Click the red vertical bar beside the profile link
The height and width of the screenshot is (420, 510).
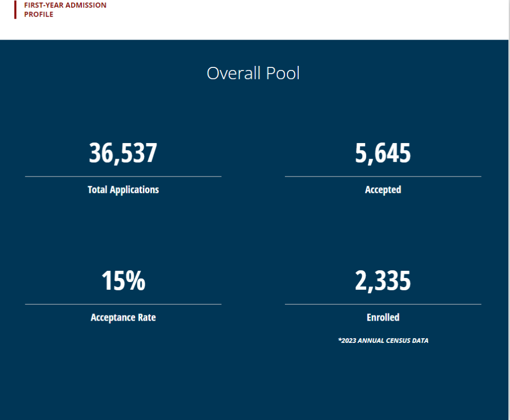click(15, 10)
